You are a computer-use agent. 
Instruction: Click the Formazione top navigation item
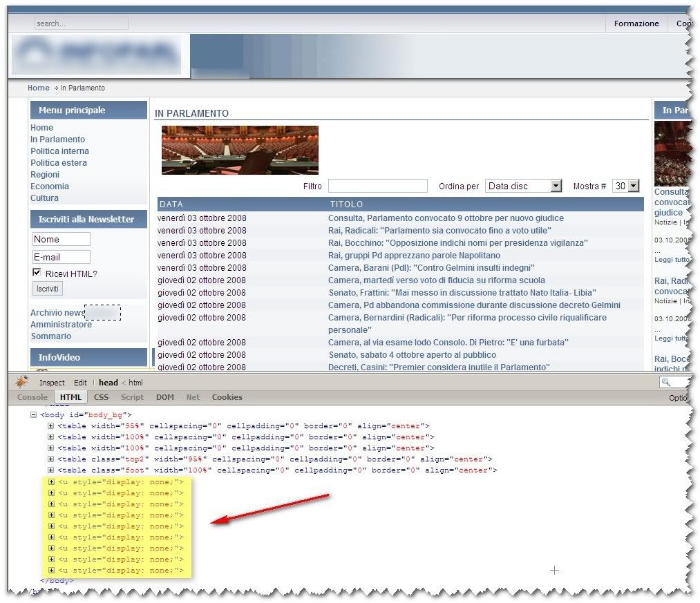coord(636,23)
